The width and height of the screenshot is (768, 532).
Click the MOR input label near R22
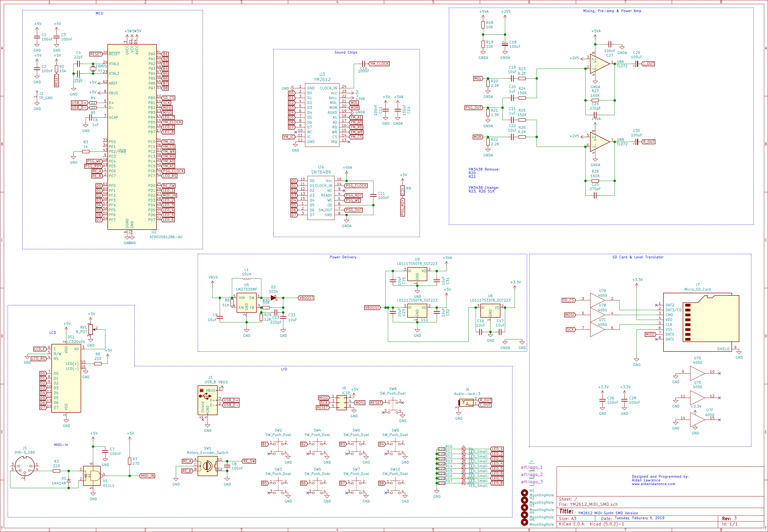[478, 137]
